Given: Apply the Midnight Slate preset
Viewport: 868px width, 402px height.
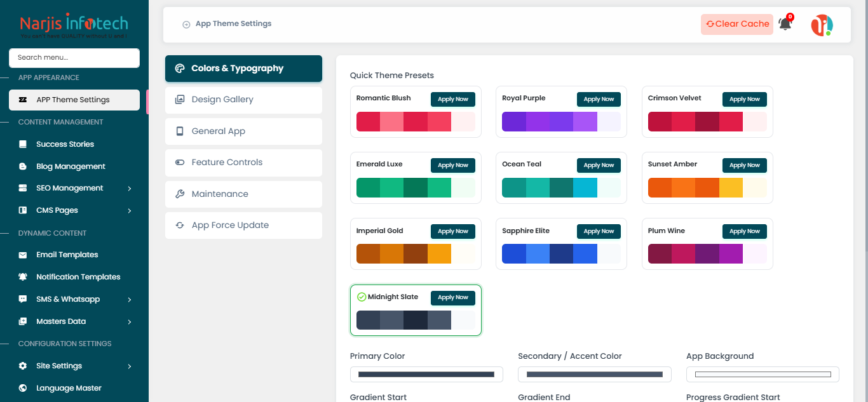Looking at the screenshot, I should pos(453,297).
